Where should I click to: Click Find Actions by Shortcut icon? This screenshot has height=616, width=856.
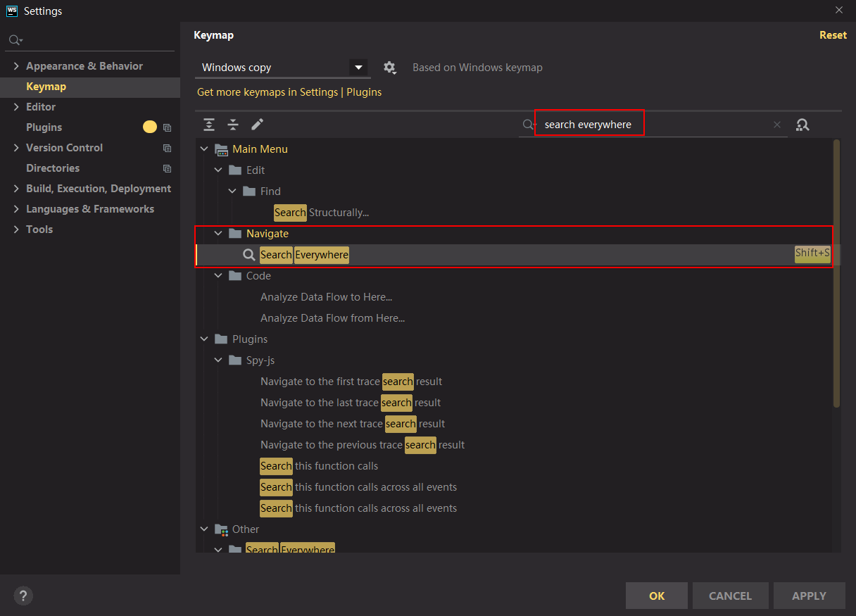(802, 125)
